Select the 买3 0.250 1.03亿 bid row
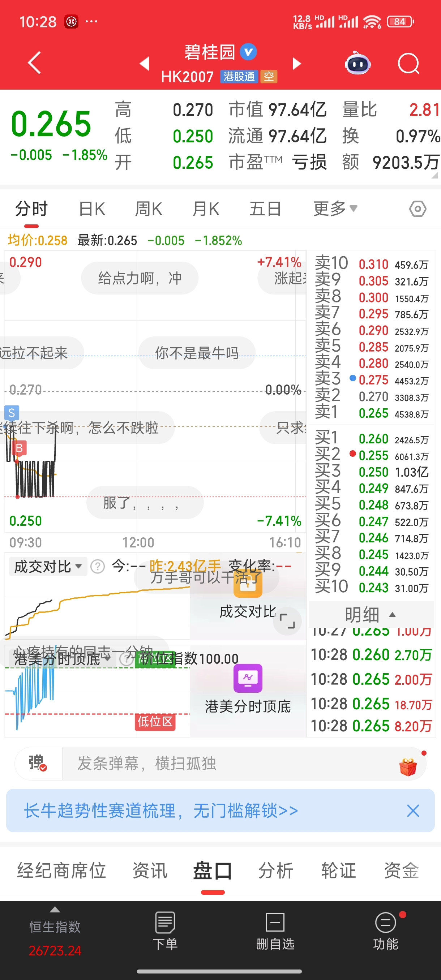 (x=371, y=472)
